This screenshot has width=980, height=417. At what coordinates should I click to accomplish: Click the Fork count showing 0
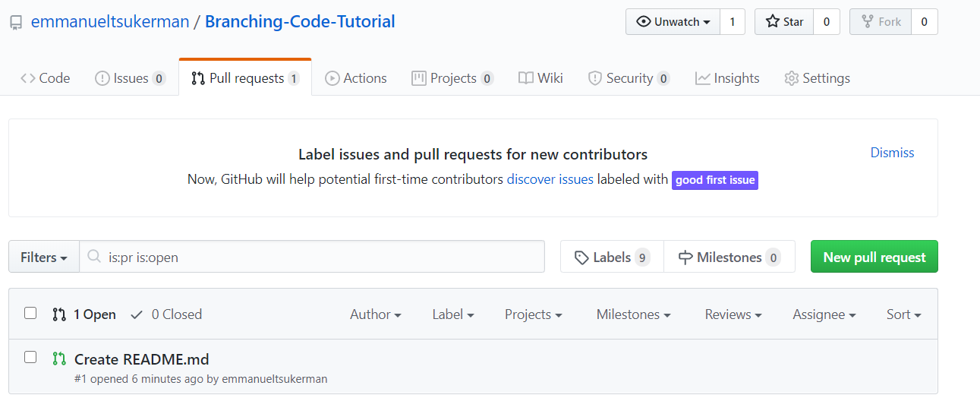924,21
